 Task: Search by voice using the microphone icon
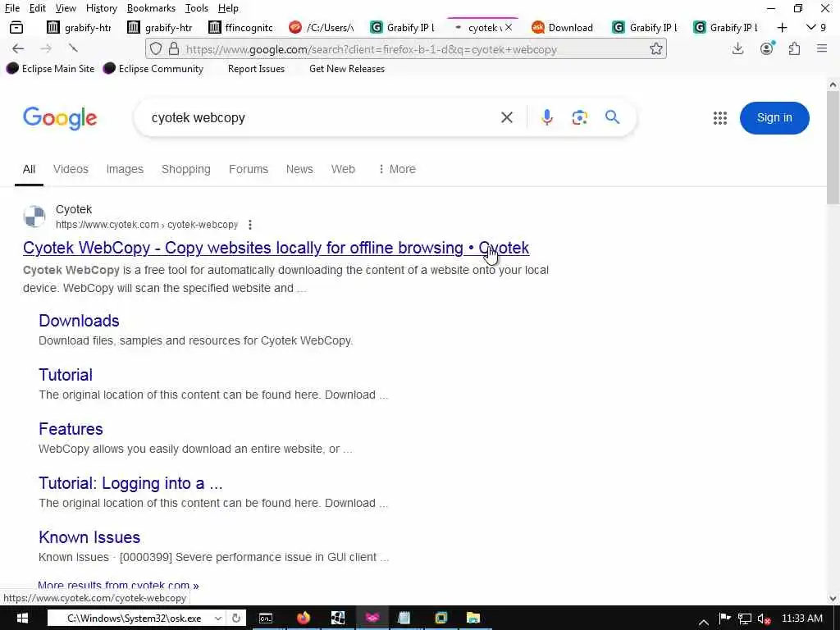pyautogui.click(x=546, y=117)
